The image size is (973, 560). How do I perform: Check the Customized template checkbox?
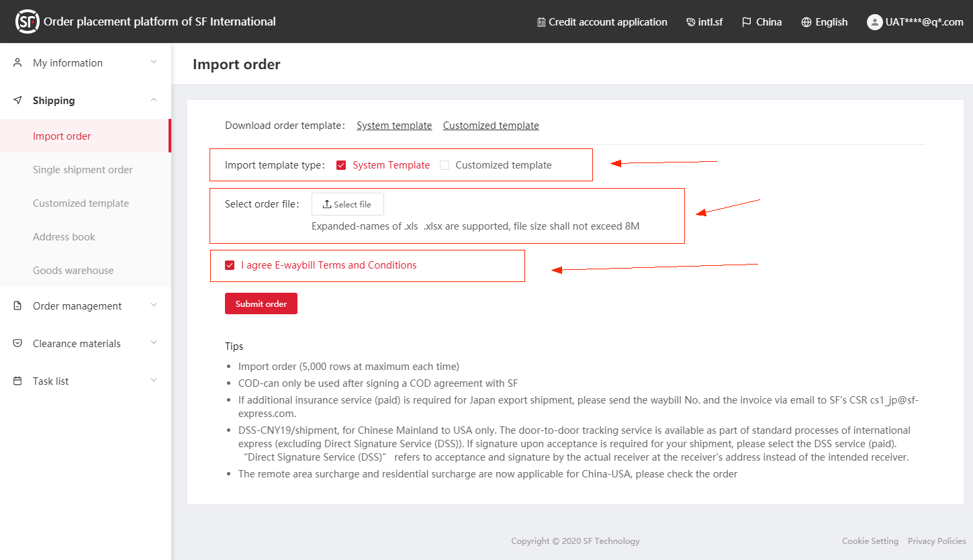pyautogui.click(x=445, y=165)
